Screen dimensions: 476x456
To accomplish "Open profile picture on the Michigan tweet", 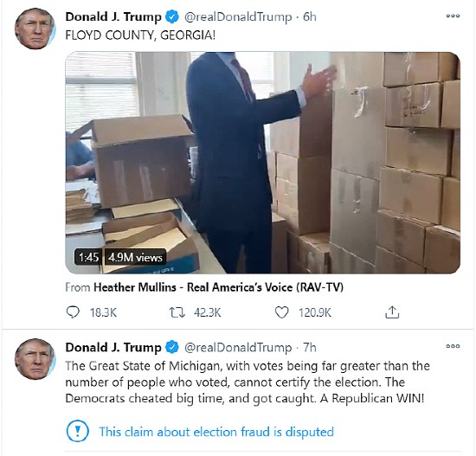I will coord(35,359).
